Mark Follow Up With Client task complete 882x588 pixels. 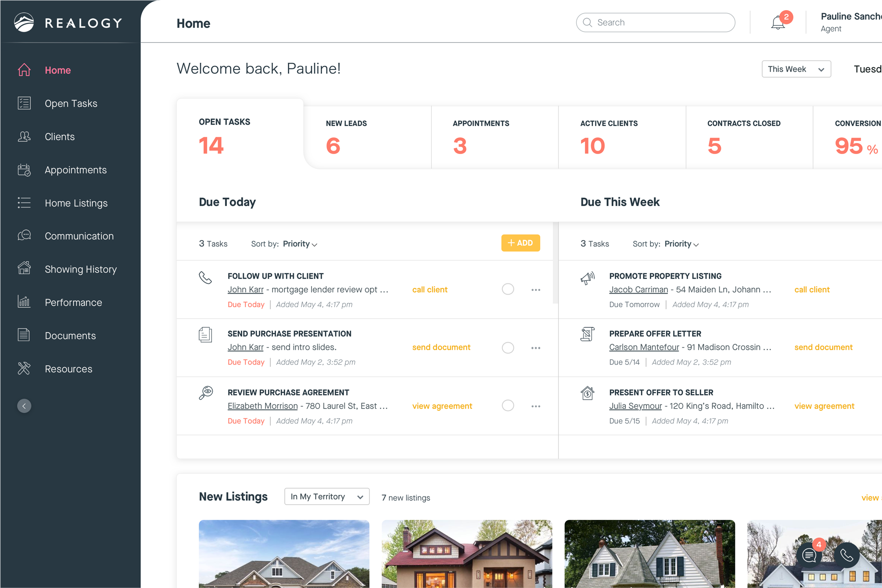click(508, 289)
